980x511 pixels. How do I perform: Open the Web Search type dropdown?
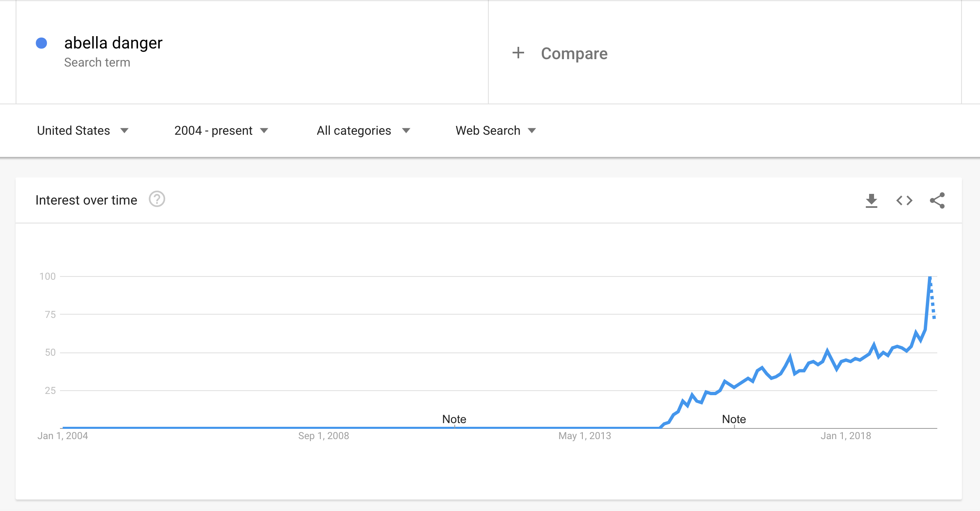[496, 131]
